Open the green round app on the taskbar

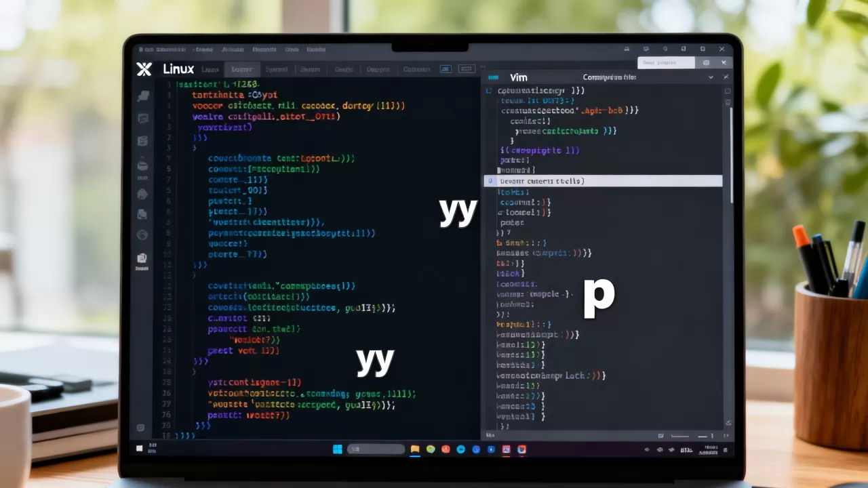[430, 449]
